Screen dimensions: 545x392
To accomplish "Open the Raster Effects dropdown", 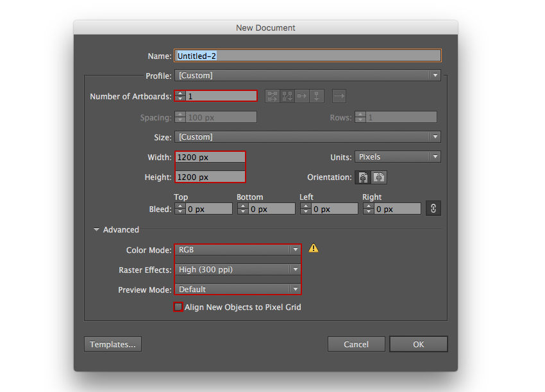I will click(x=238, y=270).
